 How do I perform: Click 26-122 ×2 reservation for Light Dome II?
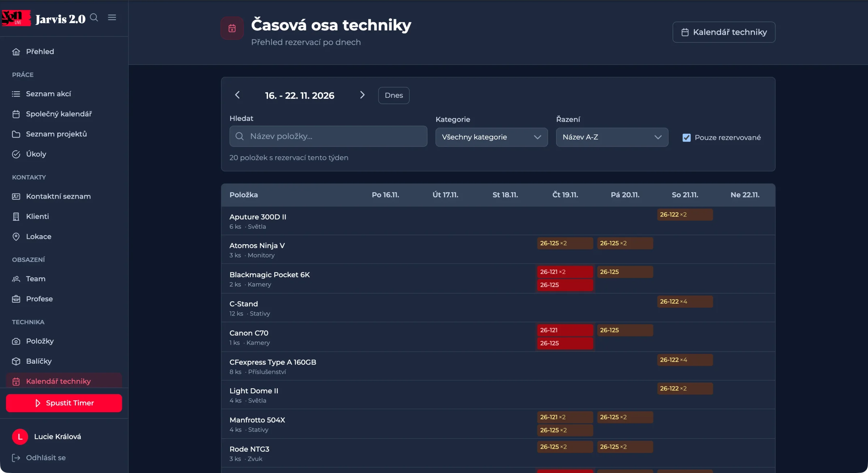(685, 388)
